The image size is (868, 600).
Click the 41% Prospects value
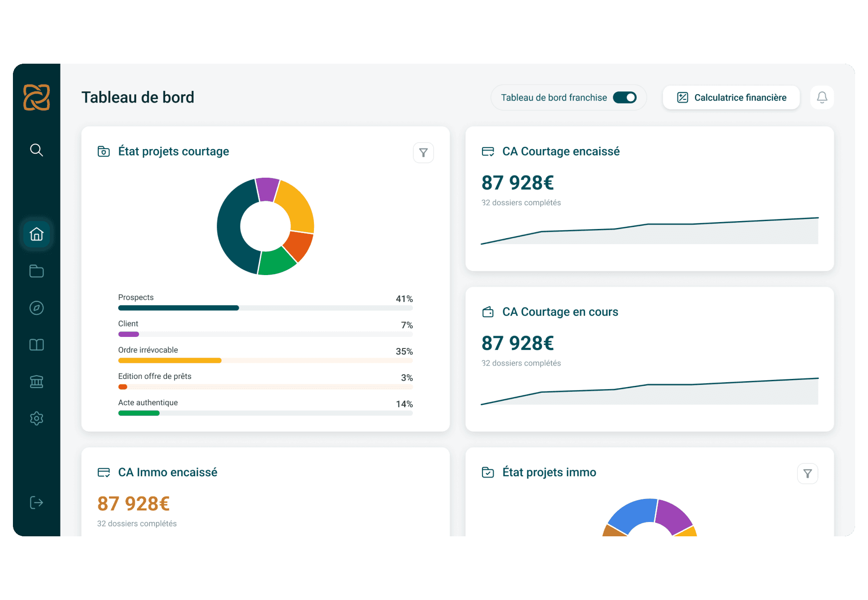(404, 299)
